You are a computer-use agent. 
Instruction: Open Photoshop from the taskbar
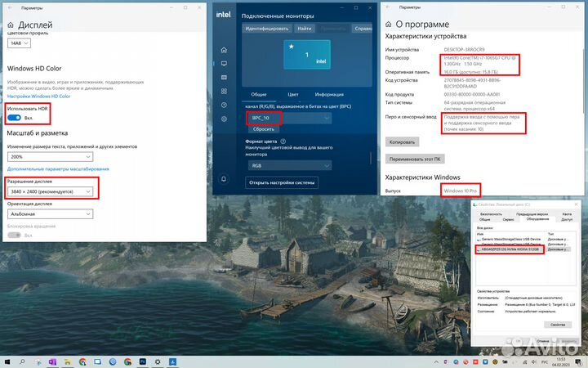[x=142, y=362]
